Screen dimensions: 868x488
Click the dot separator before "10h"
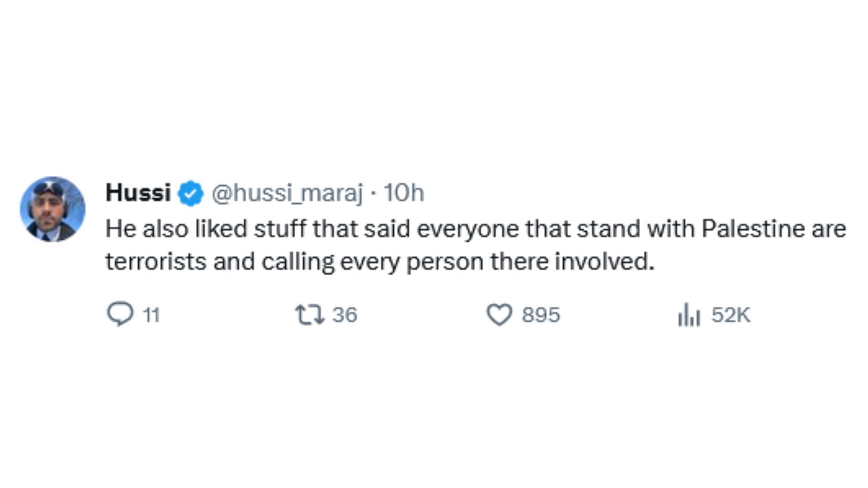[373, 194]
